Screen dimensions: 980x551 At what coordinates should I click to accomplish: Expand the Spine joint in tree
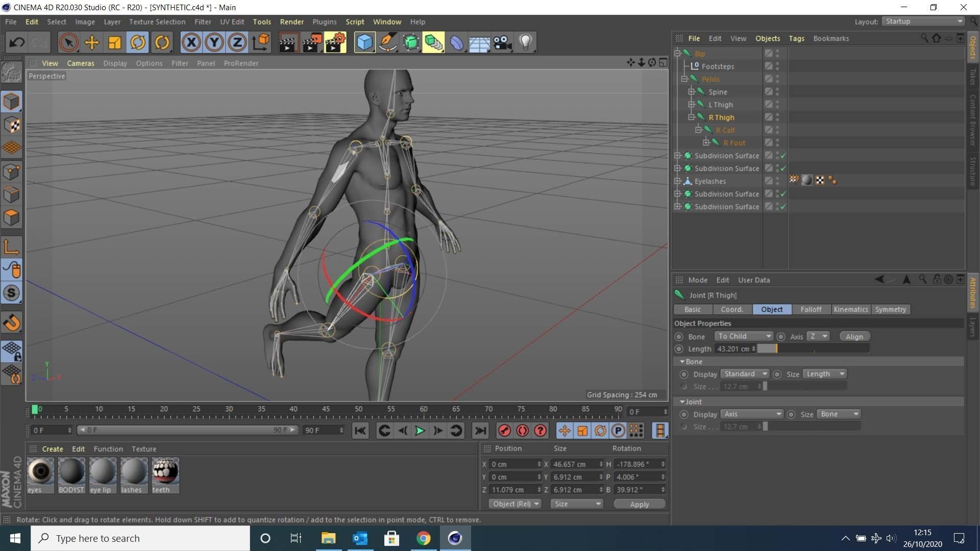point(692,92)
